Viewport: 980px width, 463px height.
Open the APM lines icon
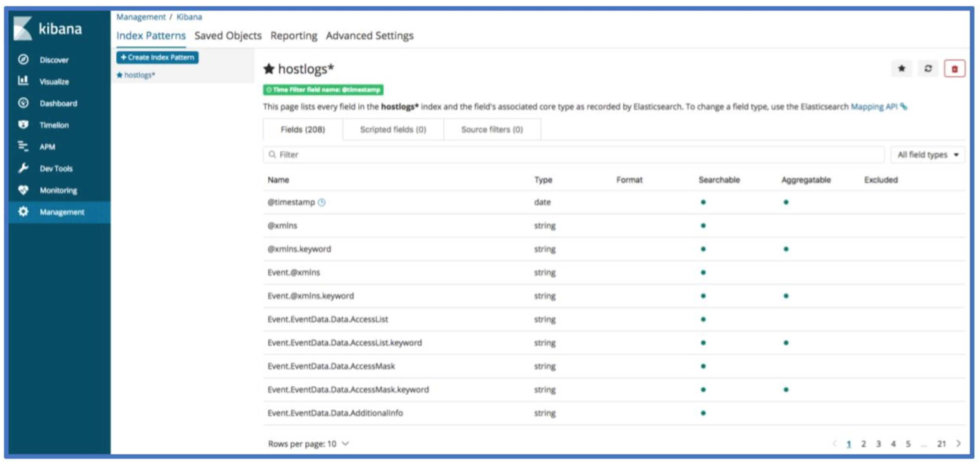coord(23,146)
